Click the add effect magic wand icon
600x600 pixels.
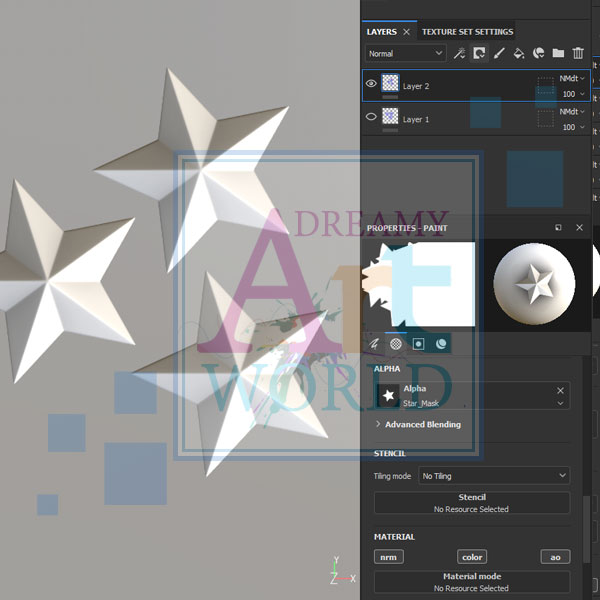460,53
